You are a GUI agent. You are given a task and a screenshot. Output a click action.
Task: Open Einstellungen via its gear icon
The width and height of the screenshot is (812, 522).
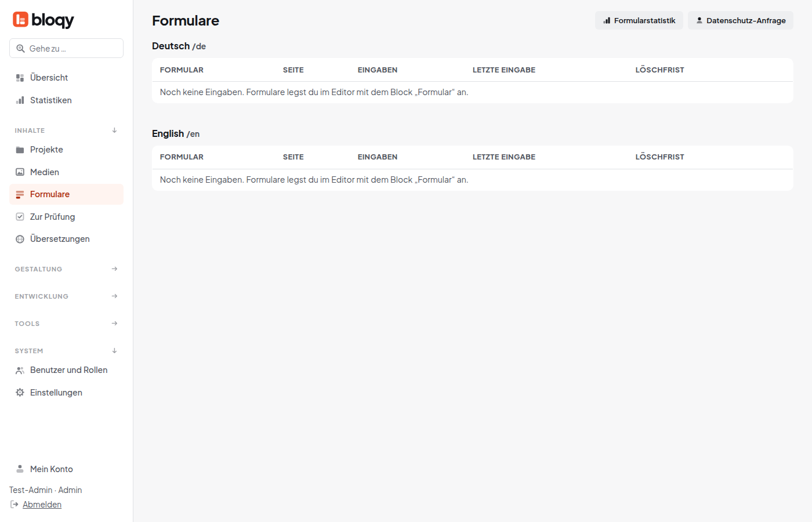(x=20, y=393)
